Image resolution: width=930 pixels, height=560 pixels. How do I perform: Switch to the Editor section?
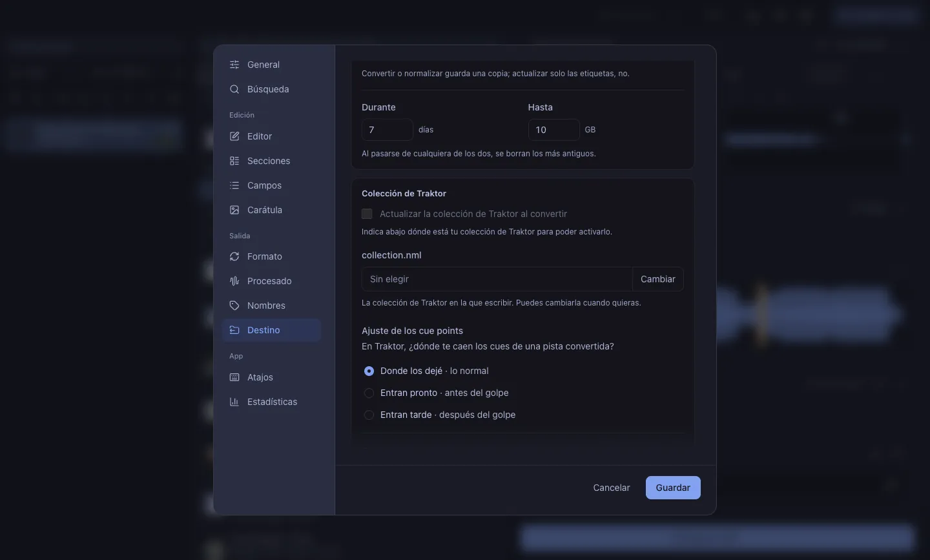[x=271, y=136]
